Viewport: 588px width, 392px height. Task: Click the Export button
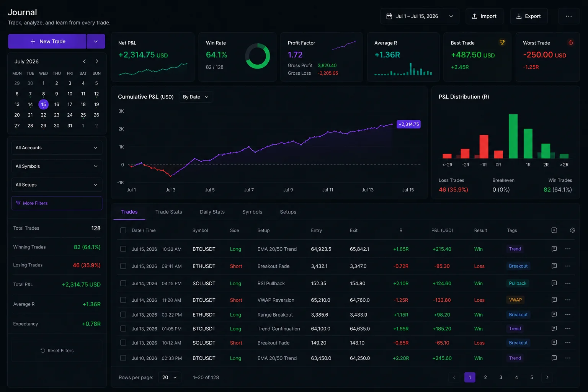[x=529, y=16]
